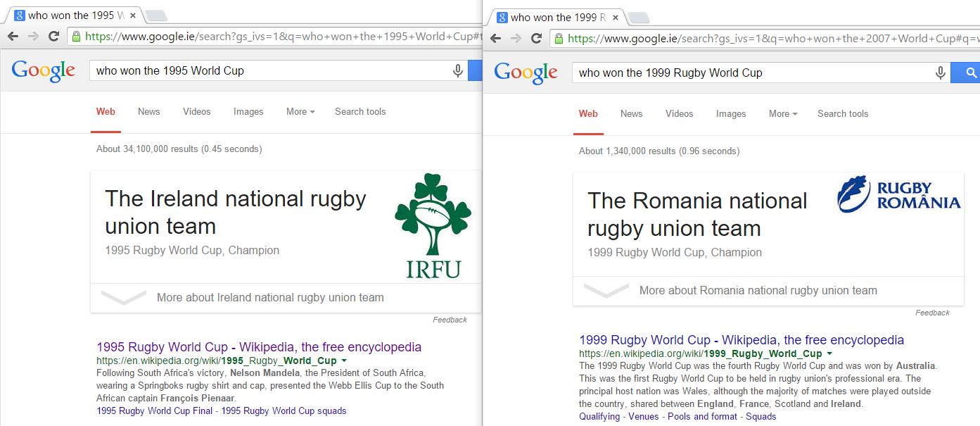Open Venues sublink in right window
Screen dimensions: 980x426
click(x=643, y=417)
